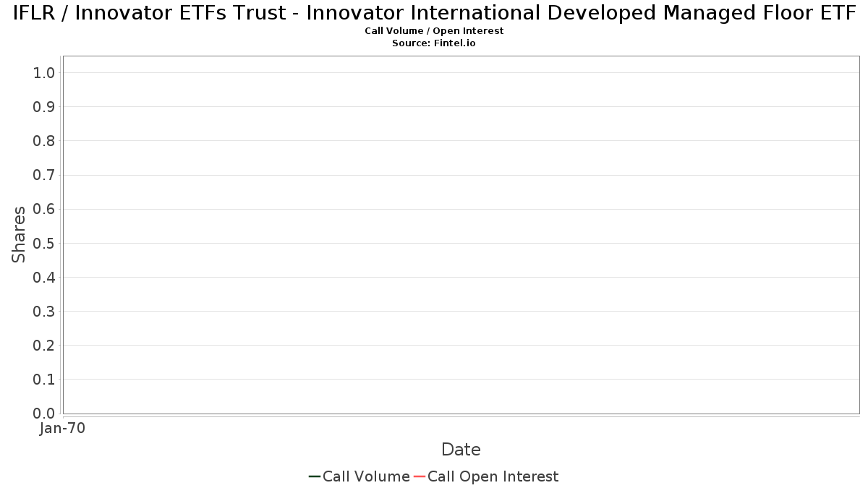Select the 0.2 y-axis tick label
The image size is (868, 488).
[44, 345]
